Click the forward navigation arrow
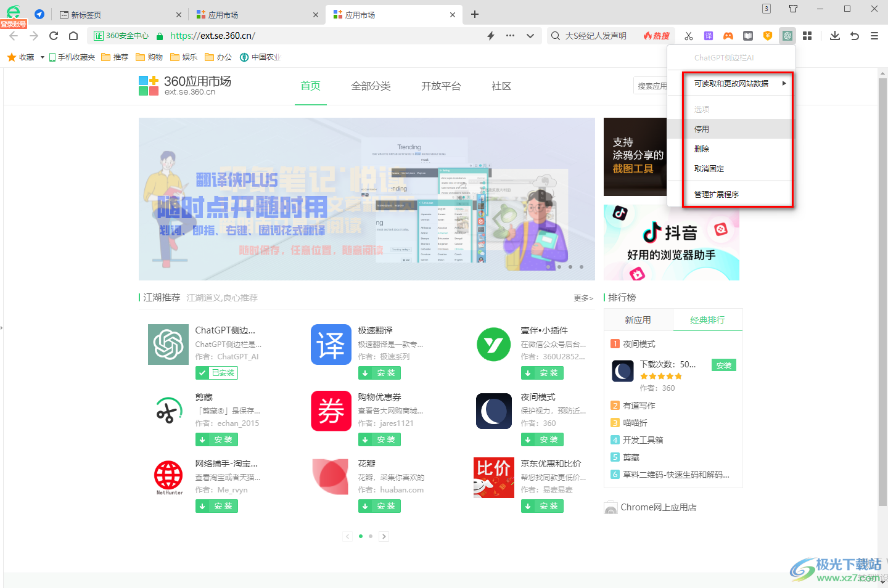This screenshot has height=588, width=888. (34, 36)
